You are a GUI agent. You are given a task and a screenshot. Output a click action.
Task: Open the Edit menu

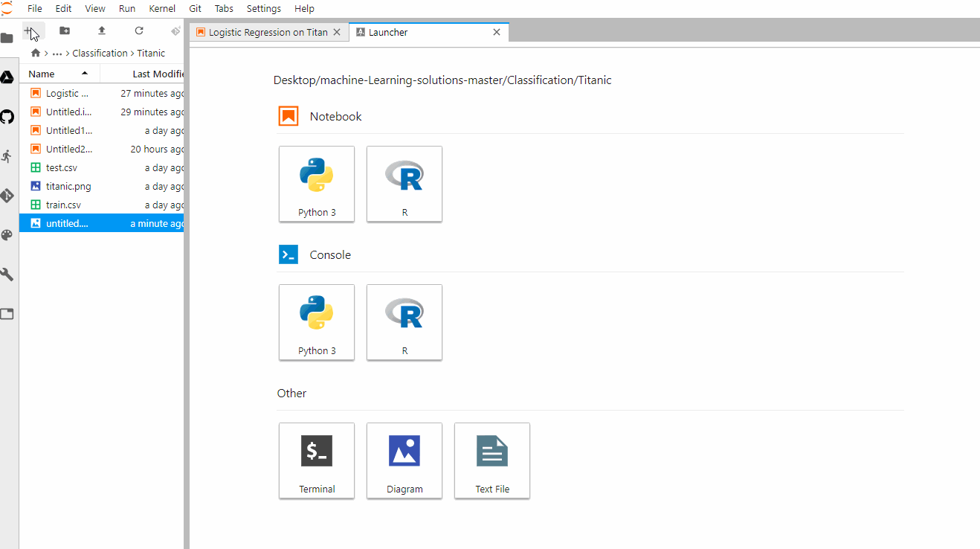click(x=63, y=9)
